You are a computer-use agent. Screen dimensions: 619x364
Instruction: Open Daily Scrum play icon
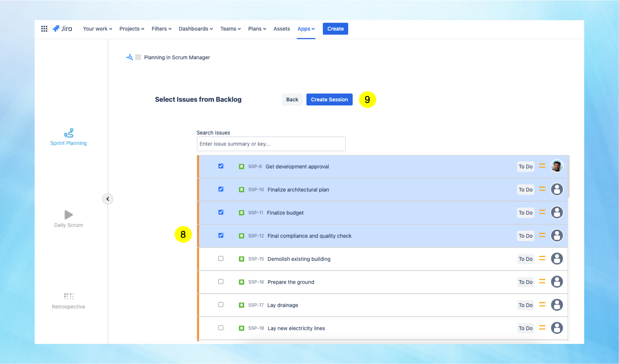point(69,215)
